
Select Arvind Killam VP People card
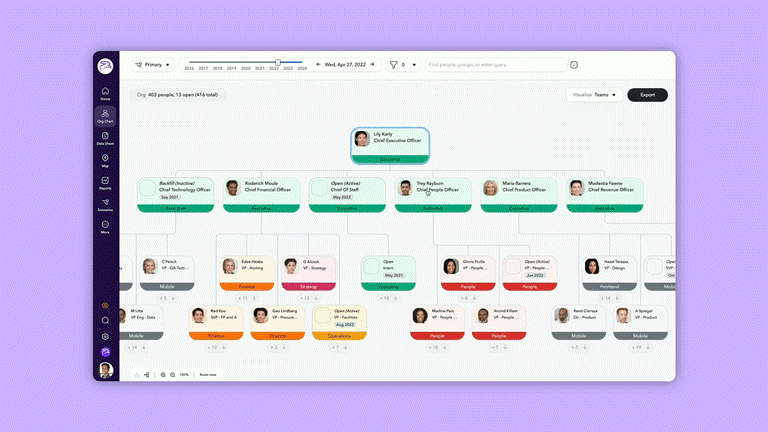point(499,322)
